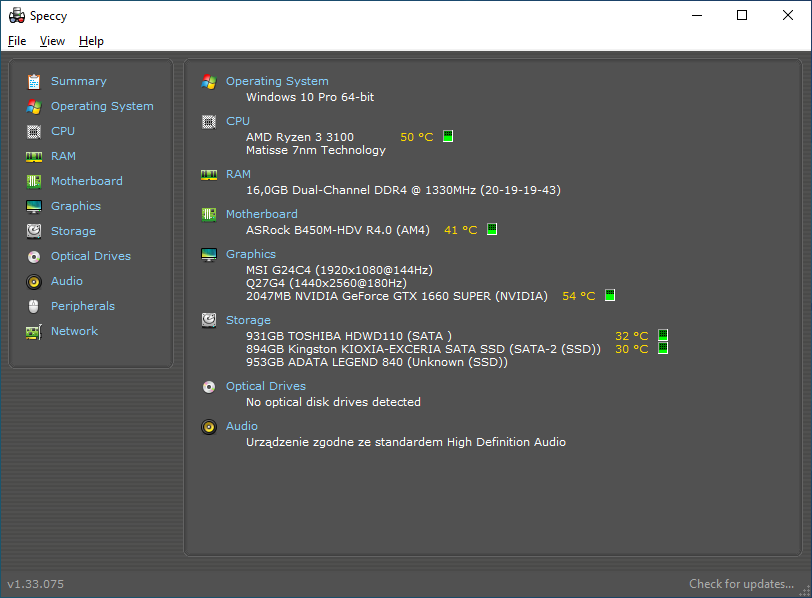Select Audio in the sidebar

(x=67, y=281)
